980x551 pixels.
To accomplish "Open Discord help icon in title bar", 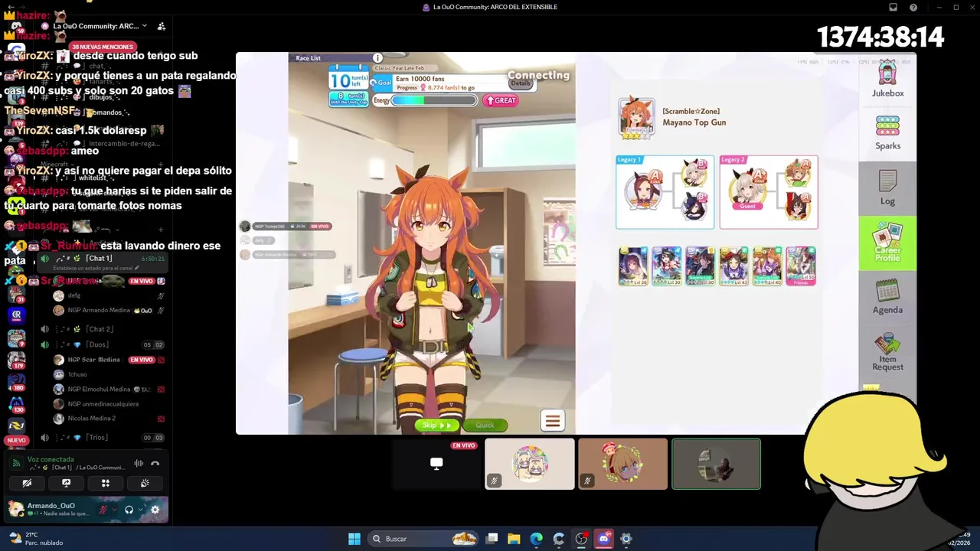I will (x=913, y=7).
